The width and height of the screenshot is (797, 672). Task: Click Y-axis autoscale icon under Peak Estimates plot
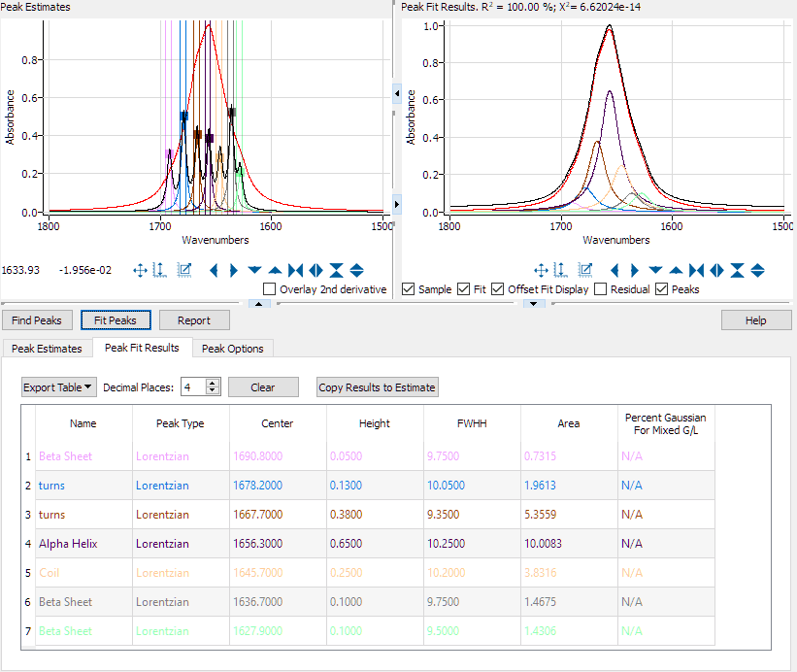click(160, 270)
